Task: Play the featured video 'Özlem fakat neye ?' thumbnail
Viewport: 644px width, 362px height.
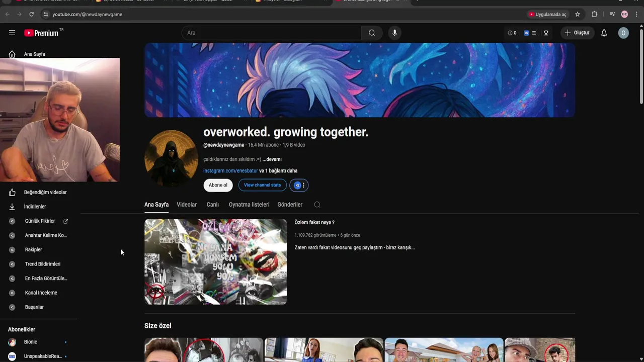Action: 215,261
